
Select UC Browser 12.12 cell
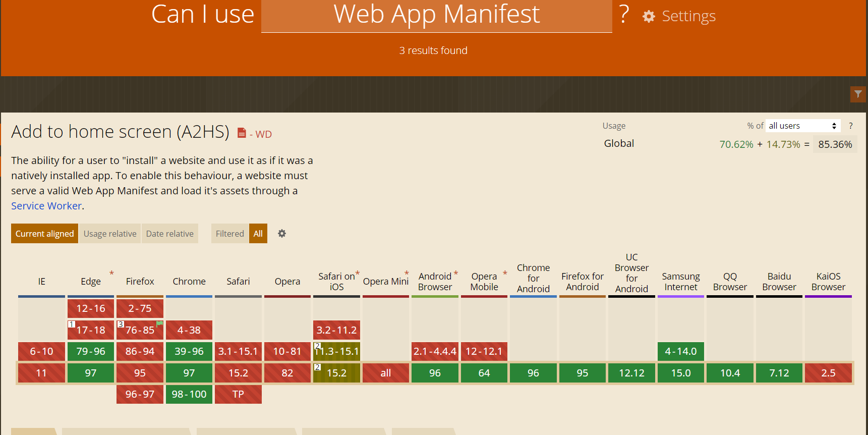(x=631, y=373)
